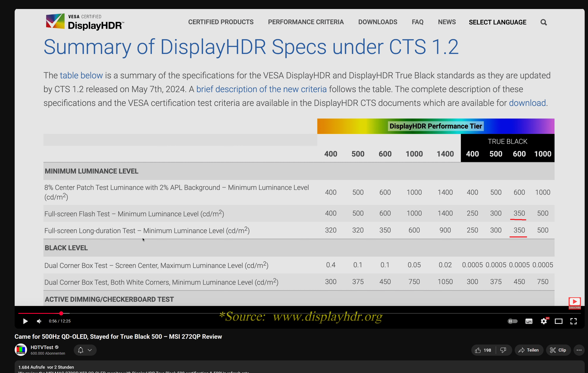Click the HDTVTest channel name
Screen dimensions: 588x373
pos(42,347)
